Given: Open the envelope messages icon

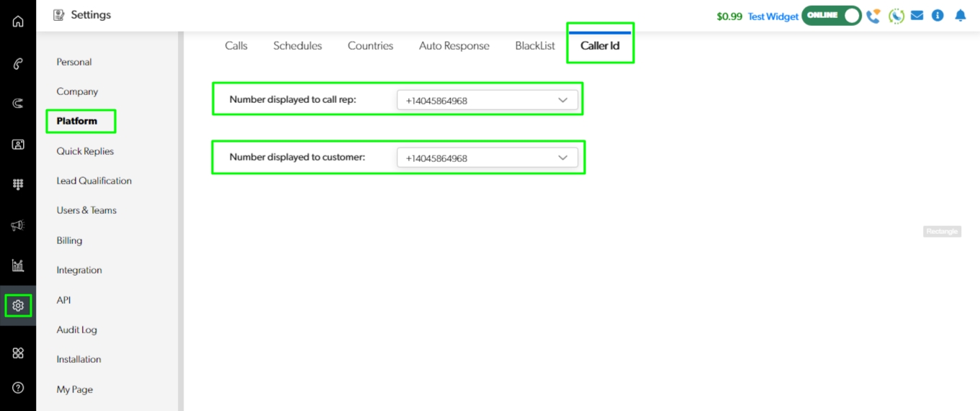Looking at the screenshot, I should (917, 15).
